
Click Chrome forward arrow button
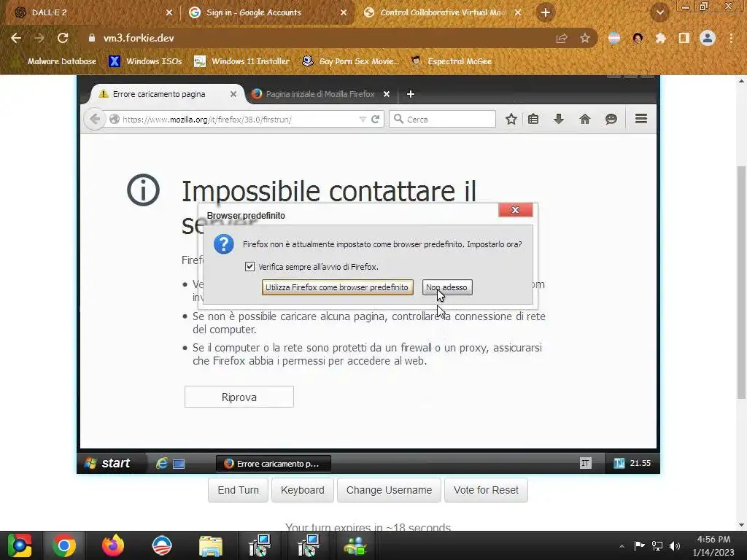pyautogui.click(x=39, y=38)
